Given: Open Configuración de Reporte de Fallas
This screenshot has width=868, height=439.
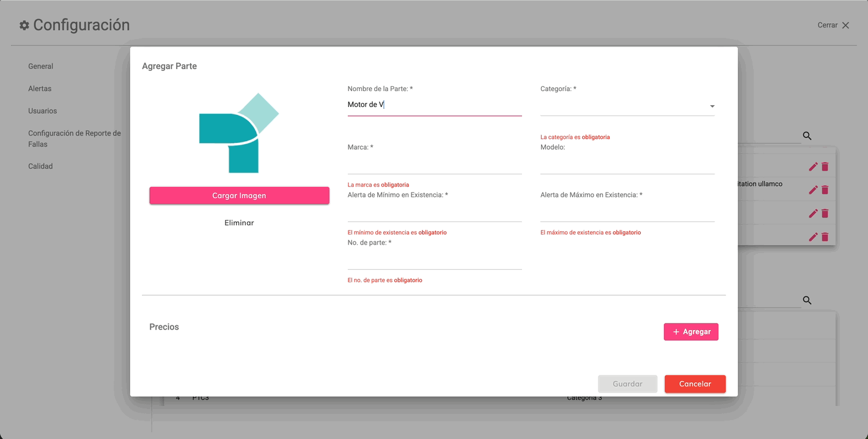Looking at the screenshot, I should pyautogui.click(x=74, y=139).
